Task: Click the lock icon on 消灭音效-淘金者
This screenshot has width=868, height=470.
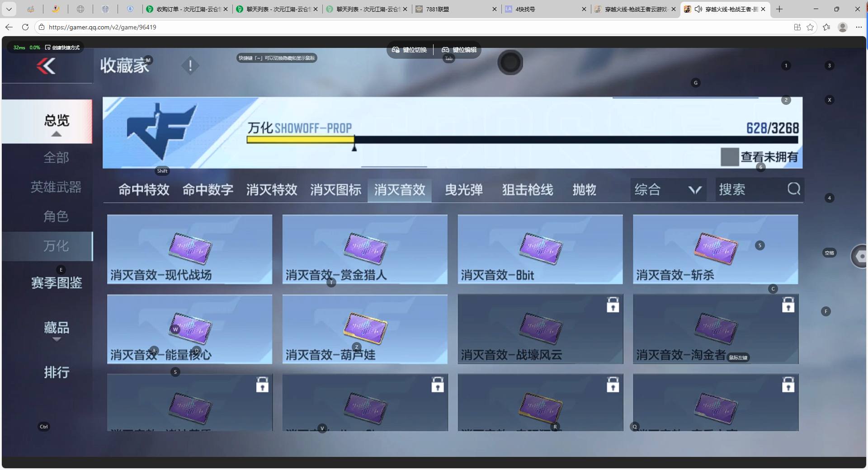Action: point(788,305)
